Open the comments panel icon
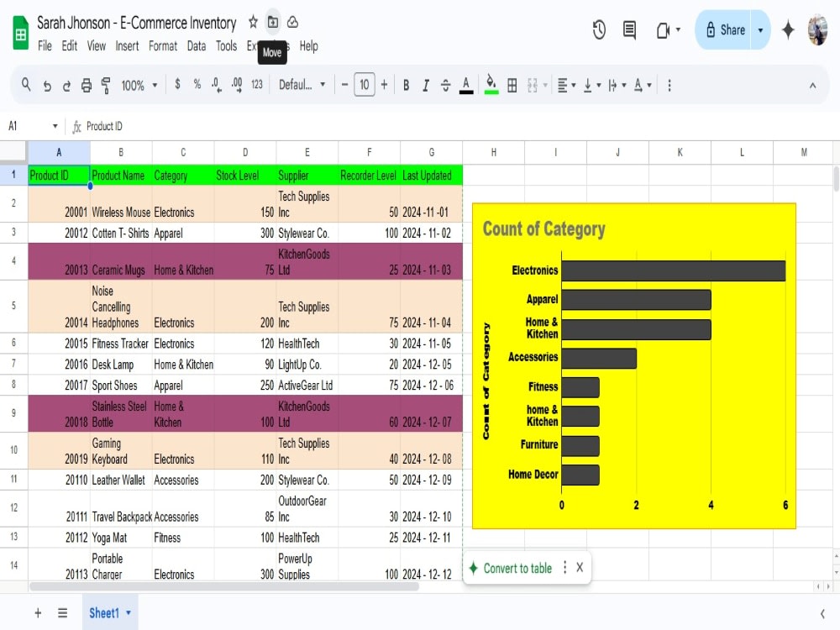This screenshot has height=630, width=840. coord(629,30)
